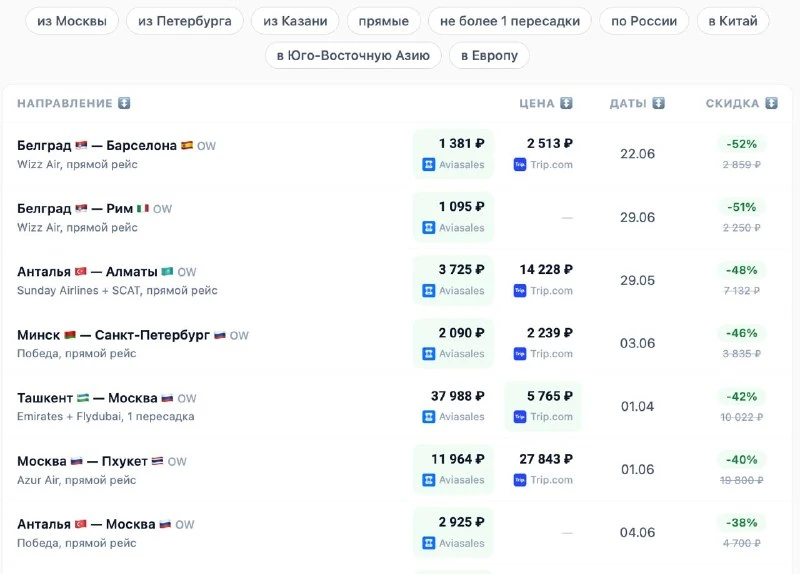This screenshot has height=574, width=800.
Task: Open 2 925 ₽ Aviasales offer Анталья — Москва
Action: (x=453, y=532)
